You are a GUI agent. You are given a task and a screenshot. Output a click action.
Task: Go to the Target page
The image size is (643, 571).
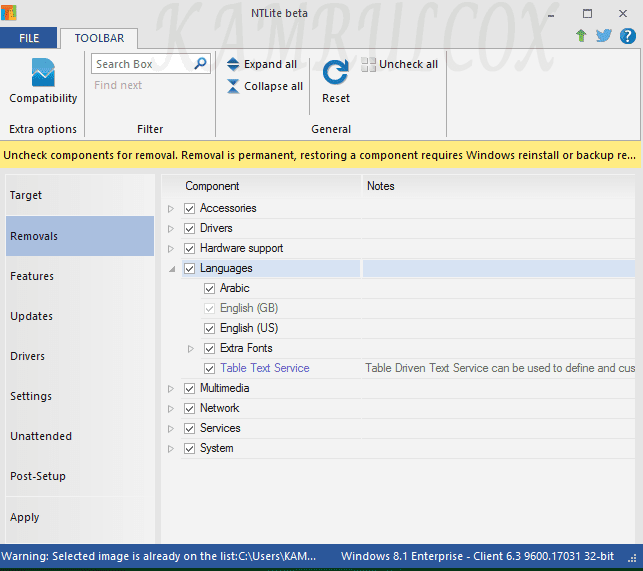80,195
